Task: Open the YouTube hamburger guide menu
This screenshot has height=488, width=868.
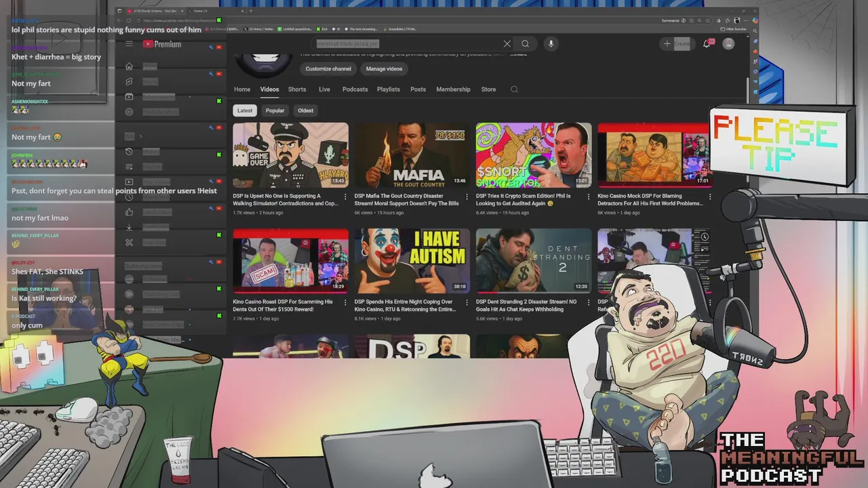Action: tap(129, 44)
